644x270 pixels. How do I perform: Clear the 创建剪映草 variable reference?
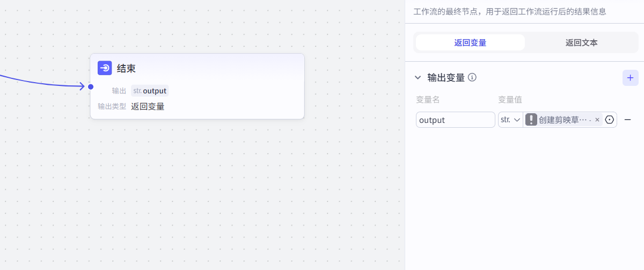tap(597, 120)
